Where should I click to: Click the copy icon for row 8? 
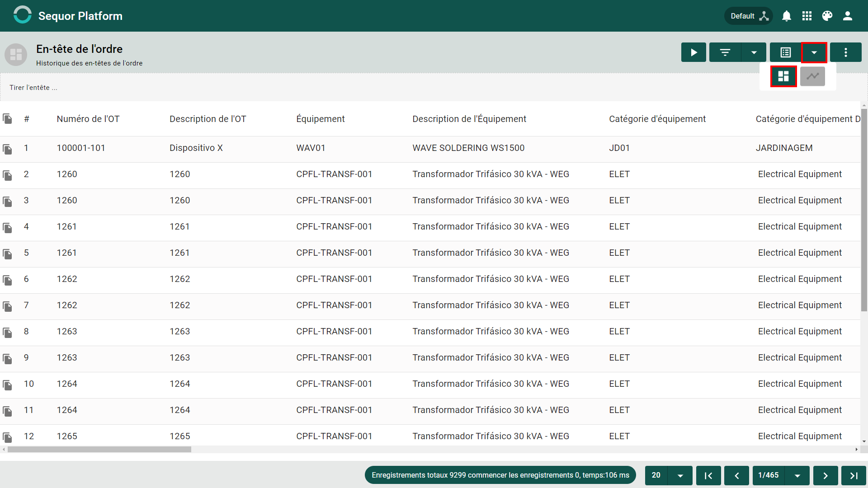coord(7,333)
